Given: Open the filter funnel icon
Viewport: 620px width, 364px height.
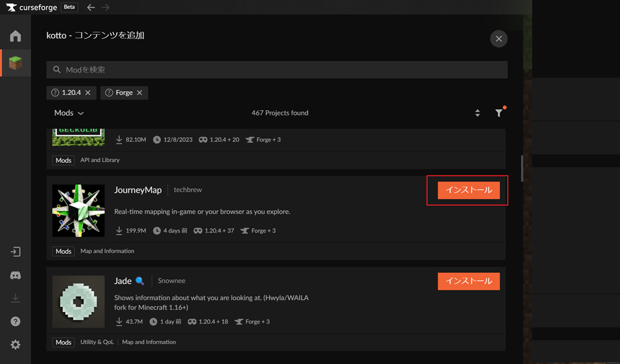Looking at the screenshot, I should (499, 113).
